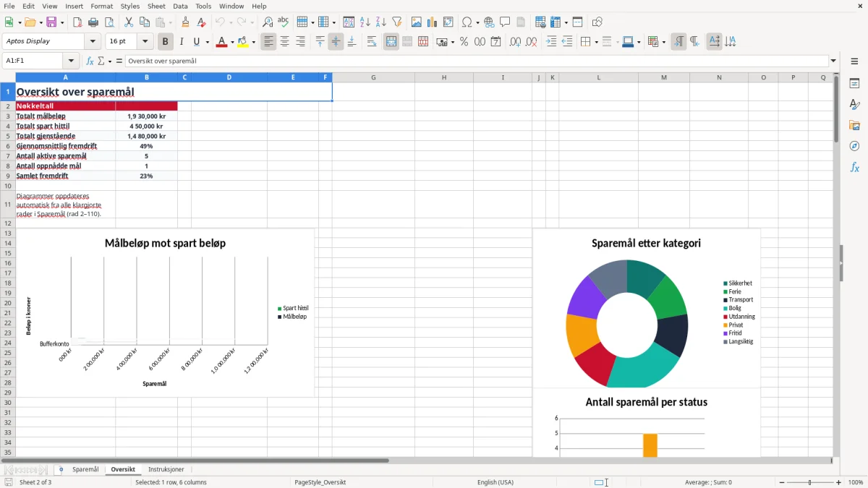868x488 pixels.
Task: Click in the formula input line
Action: coord(477,61)
